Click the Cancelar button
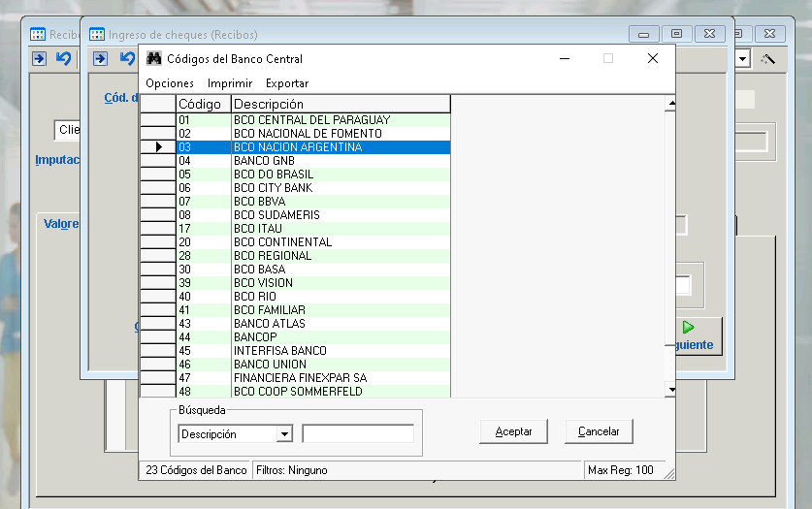Image resolution: width=812 pixels, height=509 pixels. (x=599, y=431)
